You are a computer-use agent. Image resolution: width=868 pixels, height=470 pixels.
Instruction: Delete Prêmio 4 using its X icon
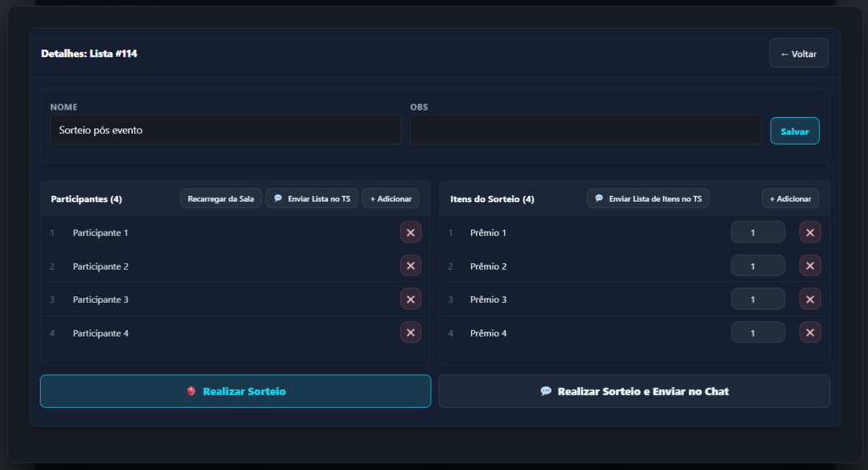point(810,333)
